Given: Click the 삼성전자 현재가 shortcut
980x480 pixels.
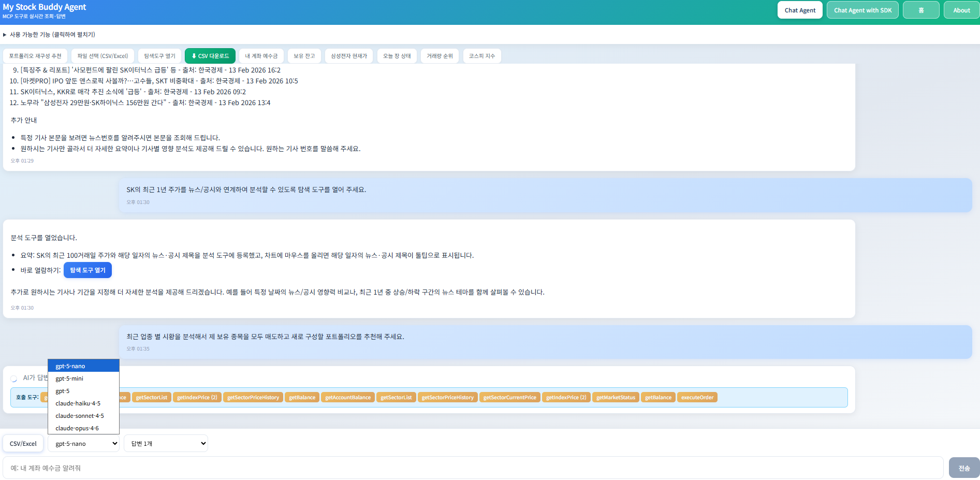Looking at the screenshot, I should pyautogui.click(x=349, y=56).
